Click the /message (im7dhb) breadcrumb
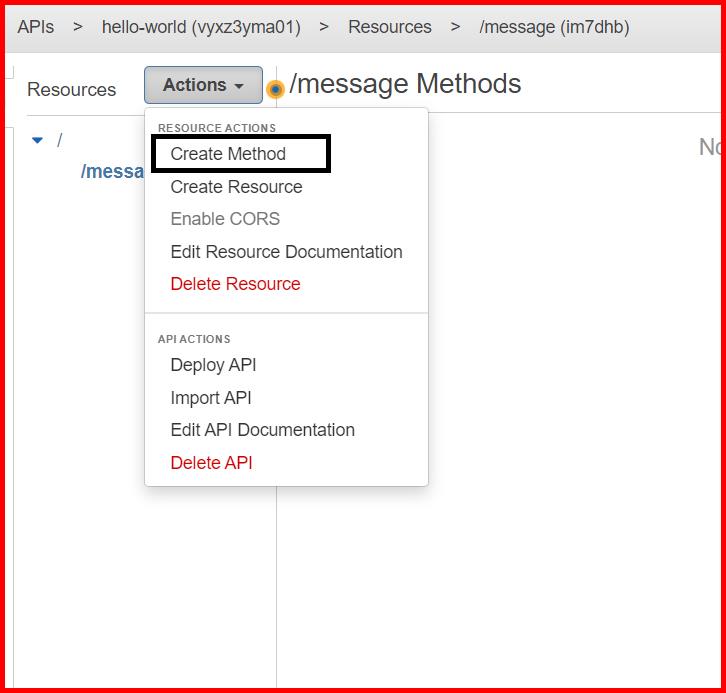Viewport: 726px width, 693px height. tap(554, 27)
